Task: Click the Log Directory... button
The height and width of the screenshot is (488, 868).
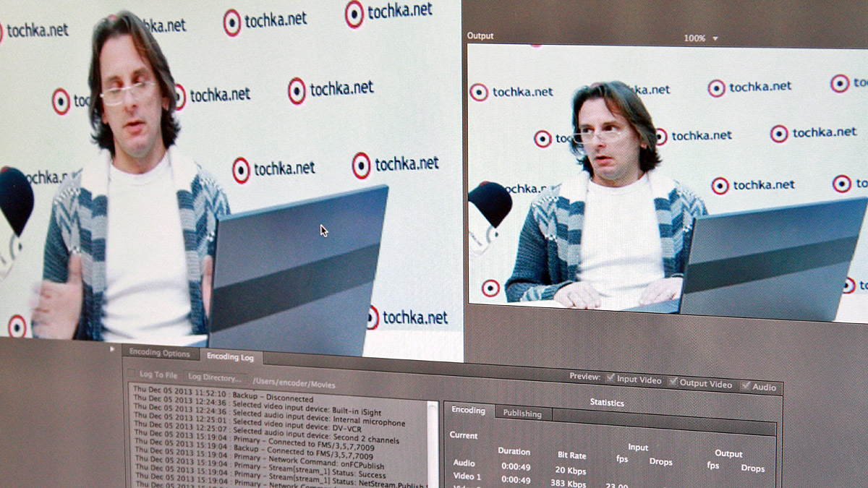Action: point(214,377)
